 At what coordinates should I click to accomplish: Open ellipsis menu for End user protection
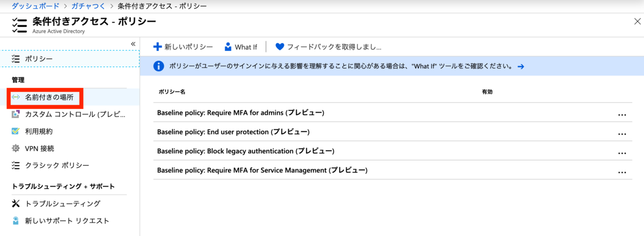[622, 134]
